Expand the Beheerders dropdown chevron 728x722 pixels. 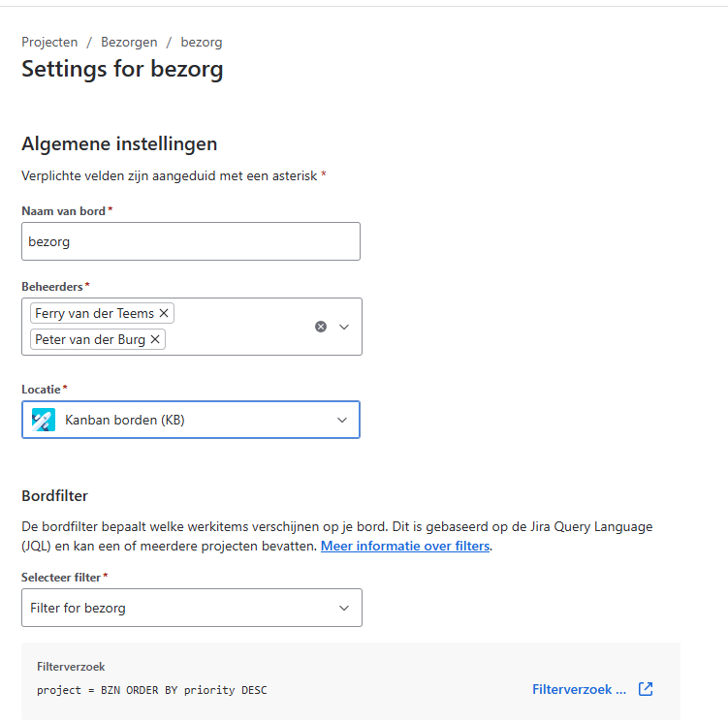click(344, 327)
